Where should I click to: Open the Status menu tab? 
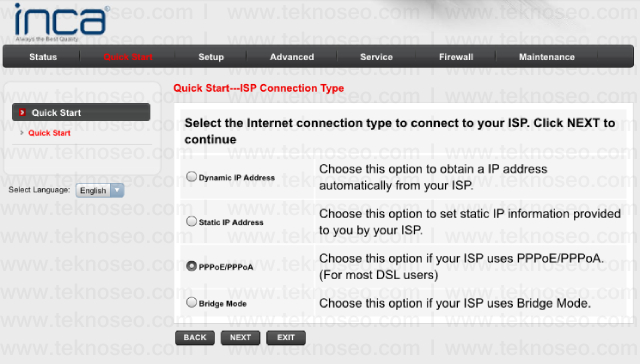pos(43,57)
